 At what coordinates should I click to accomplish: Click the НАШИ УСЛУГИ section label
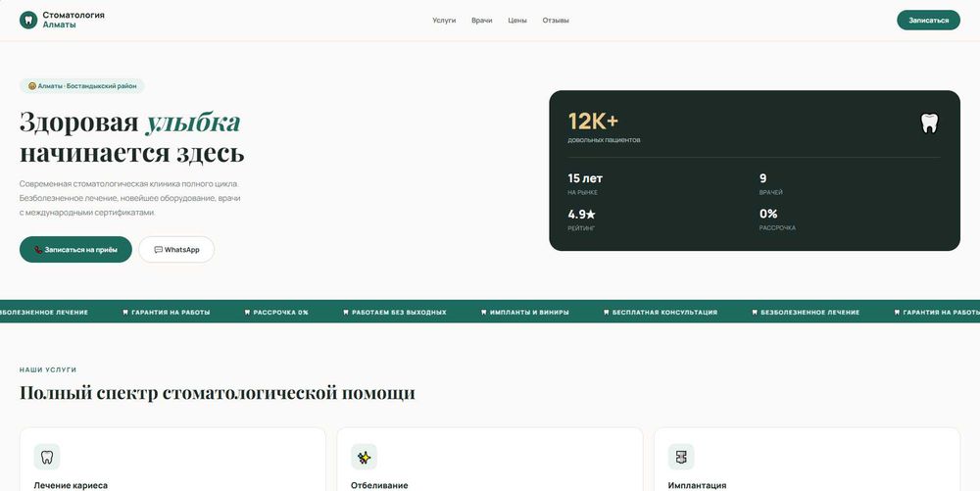click(x=47, y=369)
